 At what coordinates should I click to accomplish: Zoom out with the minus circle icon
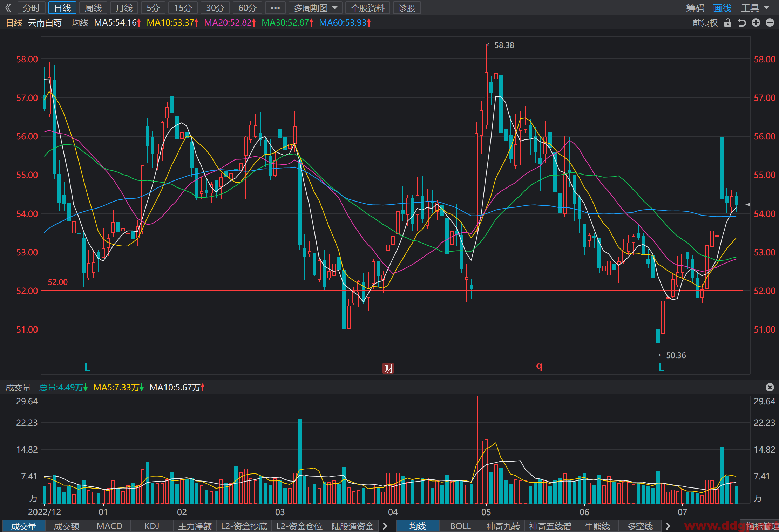pyautogui.click(x=770, y=23)
